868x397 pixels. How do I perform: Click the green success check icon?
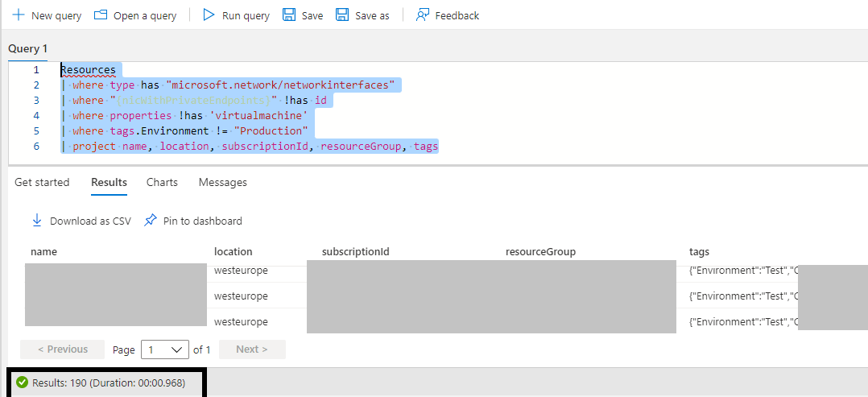coord(23,383)
